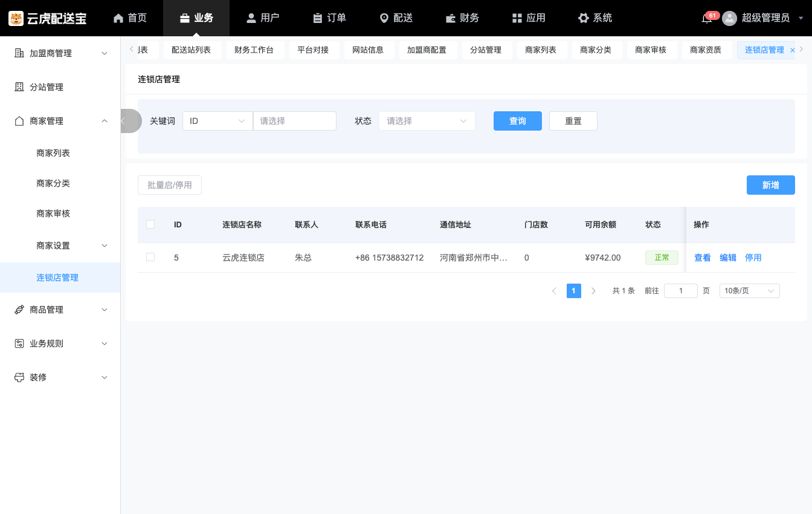Click the 超级管理员 avatar icon
The height and width of the screenshot is (514, 812).
tap(730, 18)
